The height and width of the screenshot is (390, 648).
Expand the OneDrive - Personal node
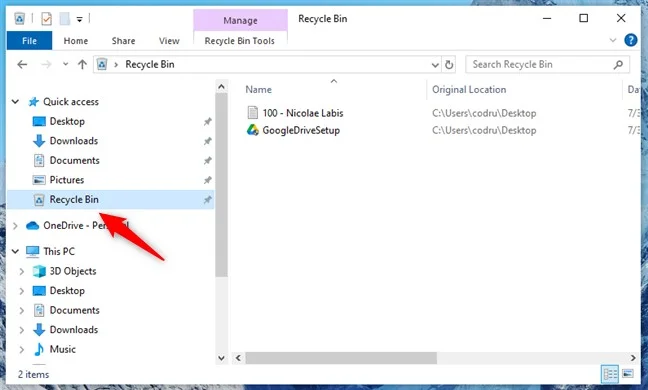[x=15, y=226]
